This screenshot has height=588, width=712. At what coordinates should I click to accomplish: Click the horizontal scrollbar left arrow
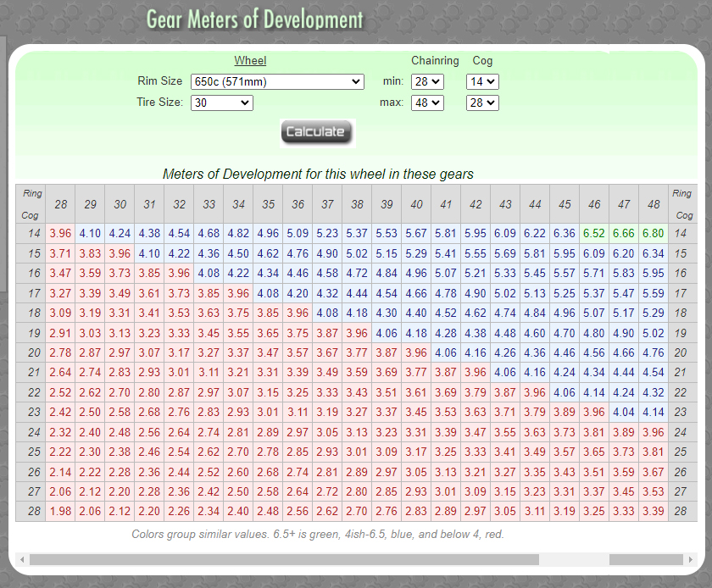(x=22, y=559)
